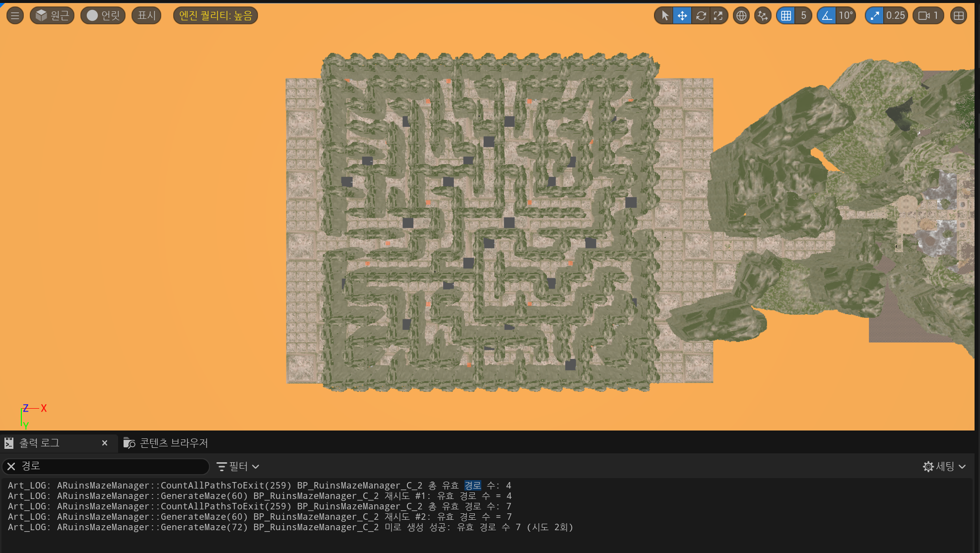Screen dimensions: 980x553
Task: Choose the Select objects cursor tool
Action: click(664, 15)
